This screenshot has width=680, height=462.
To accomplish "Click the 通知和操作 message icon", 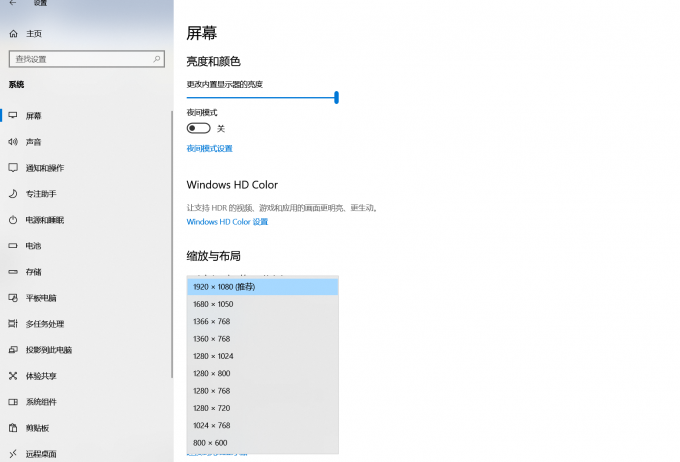I will click(13, 167).
